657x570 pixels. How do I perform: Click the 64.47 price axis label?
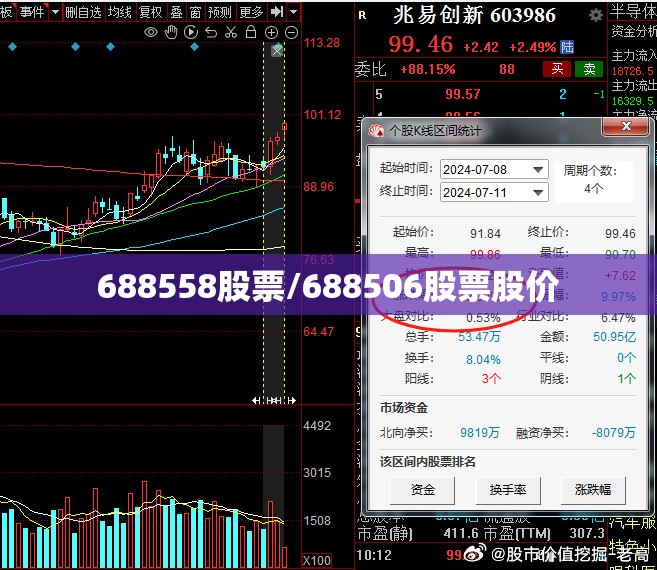pos(319,332)
